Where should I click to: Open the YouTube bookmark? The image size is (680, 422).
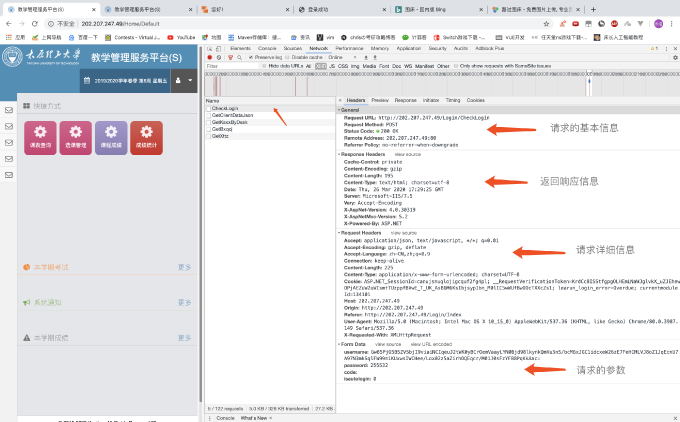click(x=181, y=38)
